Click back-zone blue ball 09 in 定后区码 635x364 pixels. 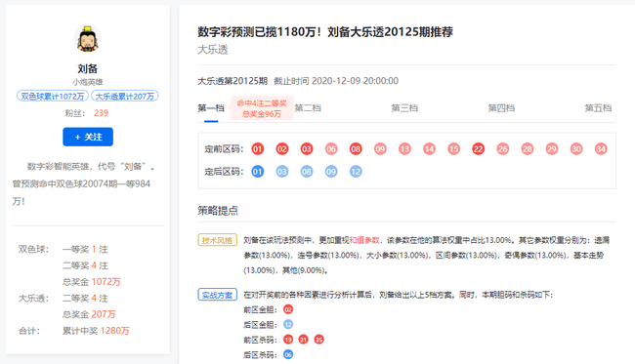331,172
